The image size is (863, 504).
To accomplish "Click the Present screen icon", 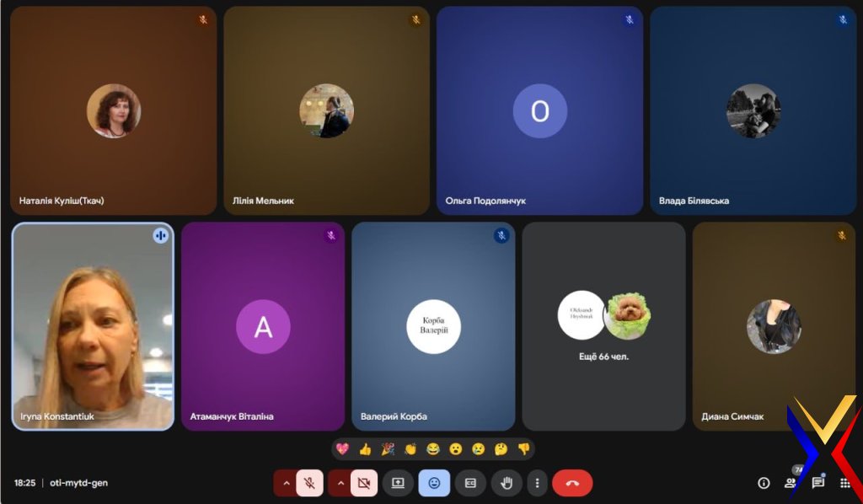I will [x=398, y=483].
